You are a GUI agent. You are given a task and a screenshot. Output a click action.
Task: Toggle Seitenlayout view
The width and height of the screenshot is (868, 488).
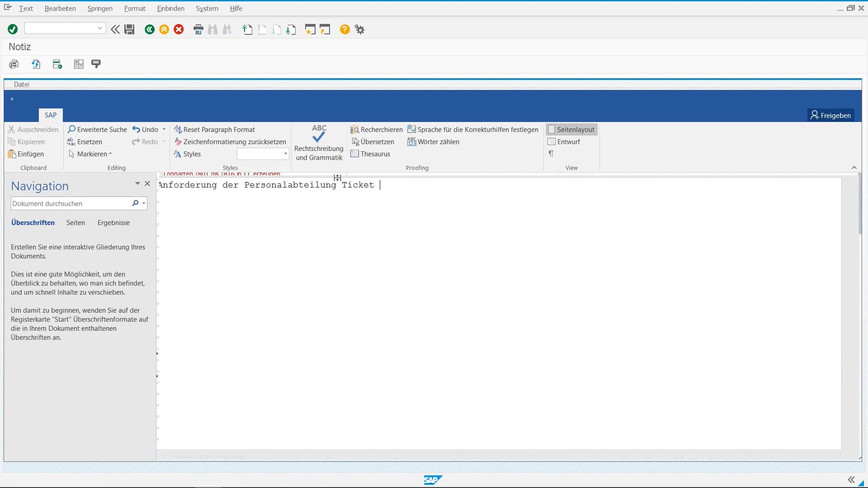click(571, 130)
